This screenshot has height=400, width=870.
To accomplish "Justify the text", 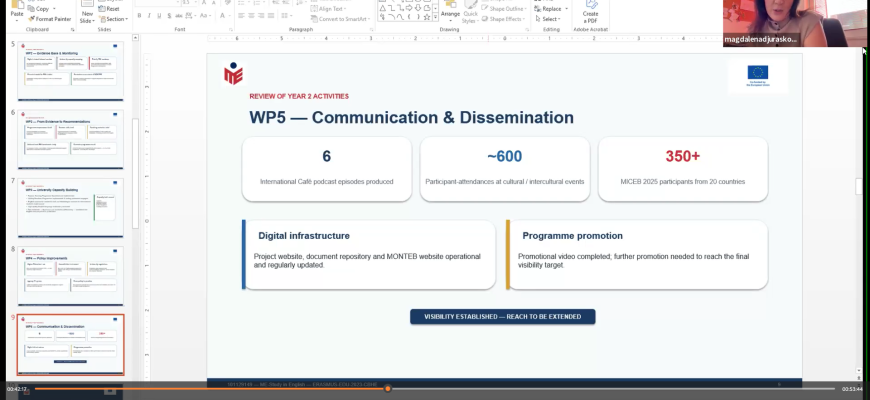I will [271, 16].
